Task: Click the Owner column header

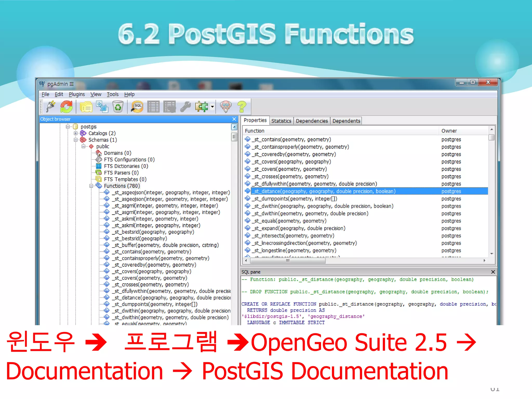Action: click(463, 131)
